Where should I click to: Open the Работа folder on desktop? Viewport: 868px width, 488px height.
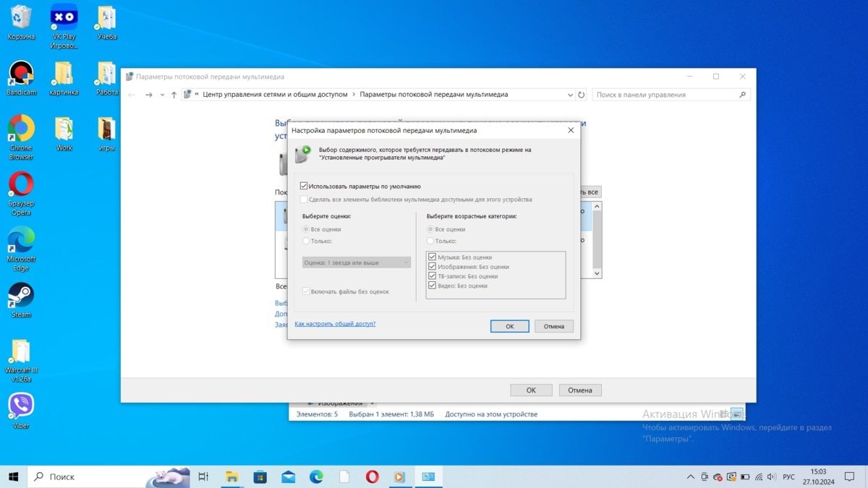pyautogui.click(x=106, y=78)
